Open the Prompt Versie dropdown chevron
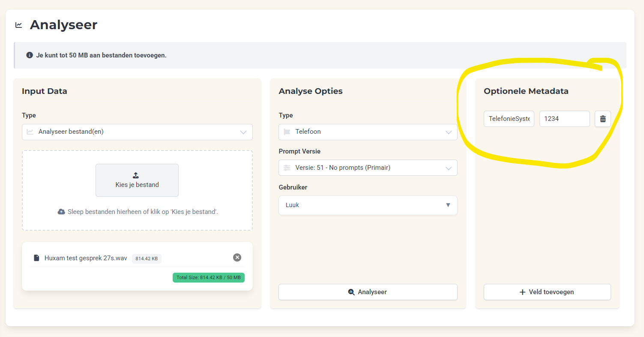644x337 pixels. coord(449,168)
